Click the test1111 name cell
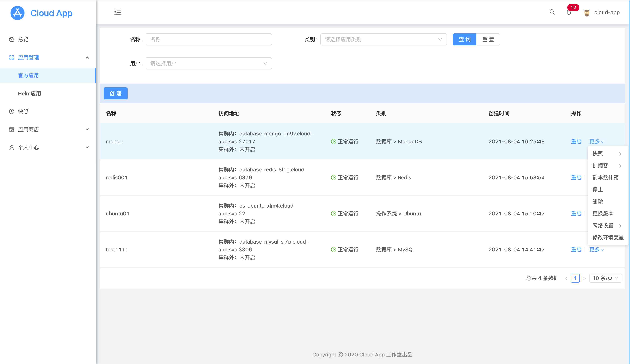Image resolution: width=630 pixels, height=364 pixels. 117,250
